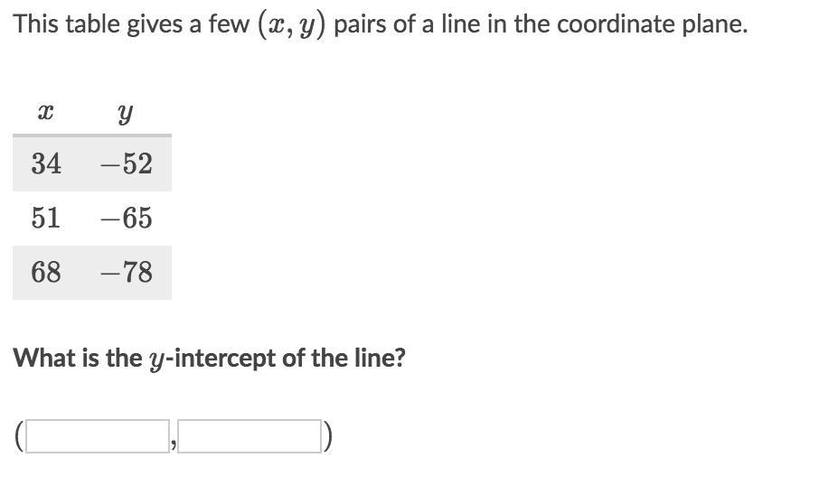Viewport: 819px width, 504px height.
Task: Select the table cell showing −78
Action: pos(127,273)
